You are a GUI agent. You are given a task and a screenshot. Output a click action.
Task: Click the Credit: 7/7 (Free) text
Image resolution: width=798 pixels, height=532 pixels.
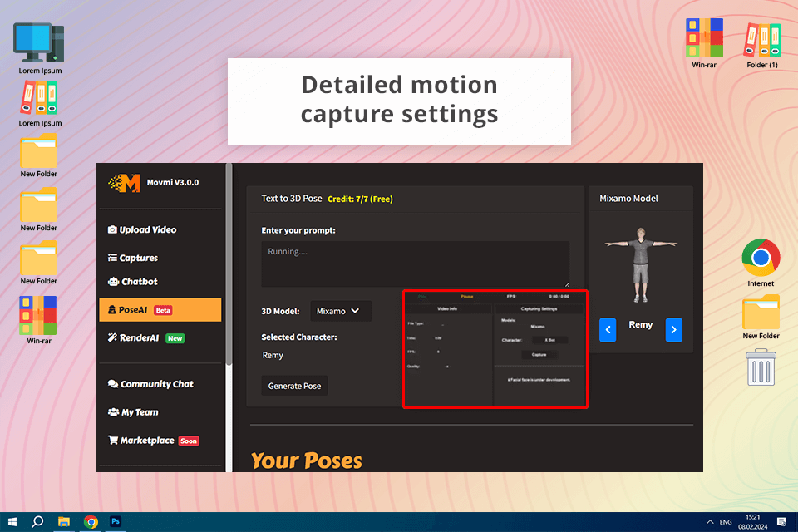click(360, 199)
